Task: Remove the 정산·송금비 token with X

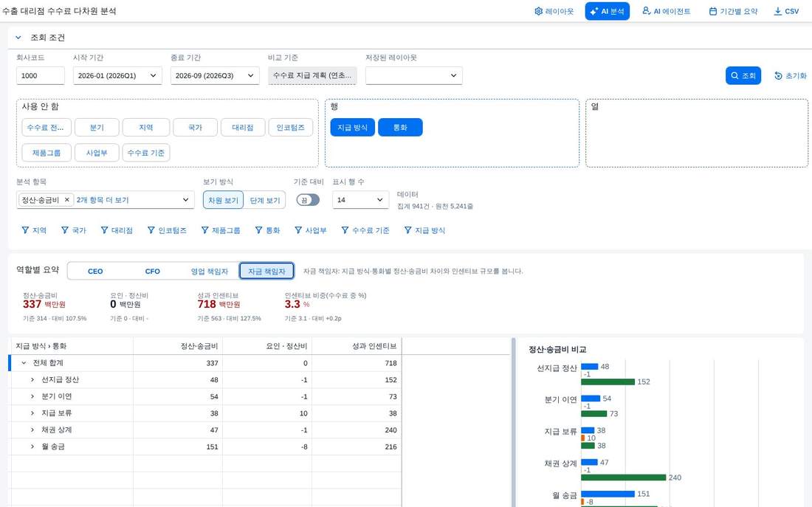Action: pos(66,200)
